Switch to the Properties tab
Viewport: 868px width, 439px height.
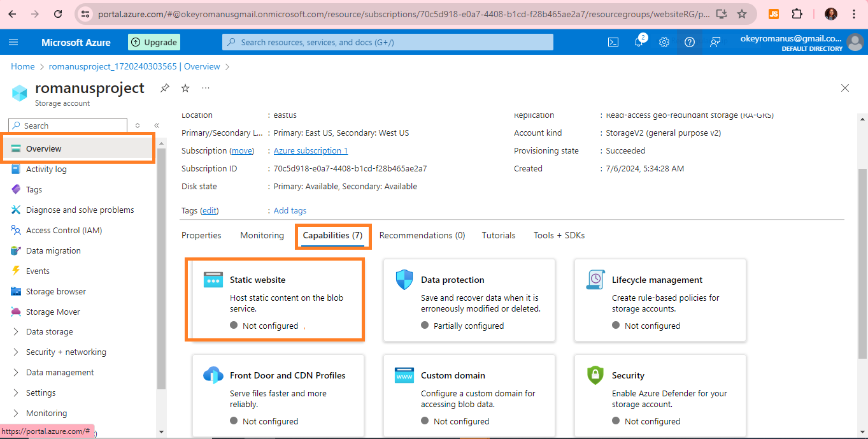[201, 235]
